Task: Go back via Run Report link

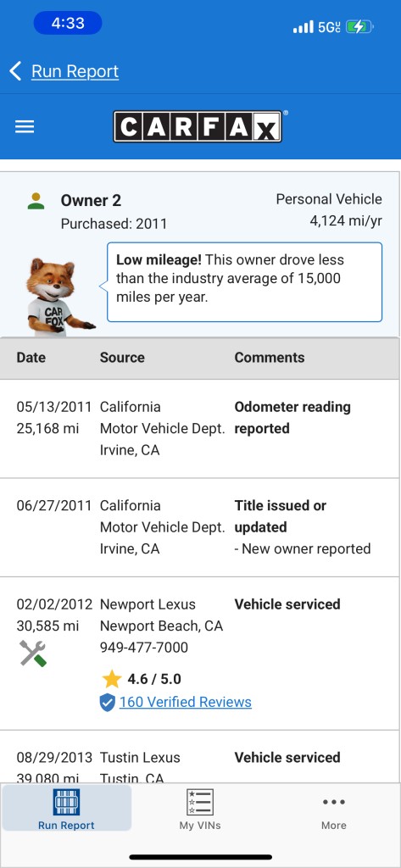Action: tap(75, 71)
